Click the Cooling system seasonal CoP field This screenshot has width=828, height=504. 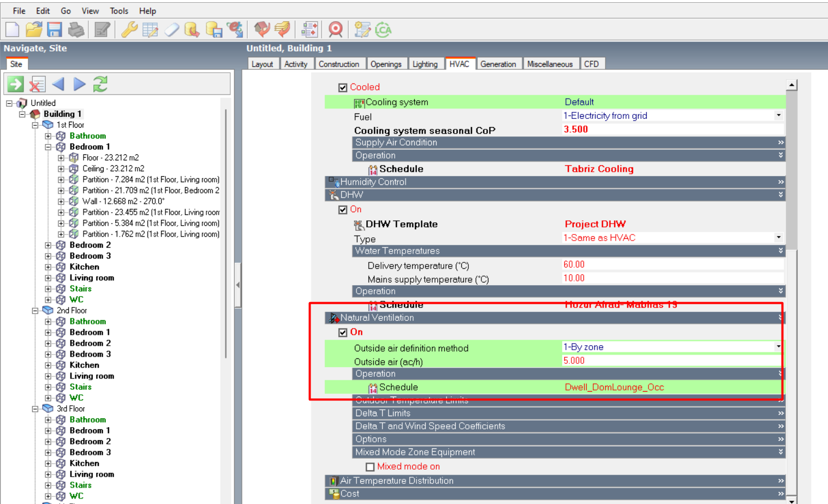[x=673, y=129]
